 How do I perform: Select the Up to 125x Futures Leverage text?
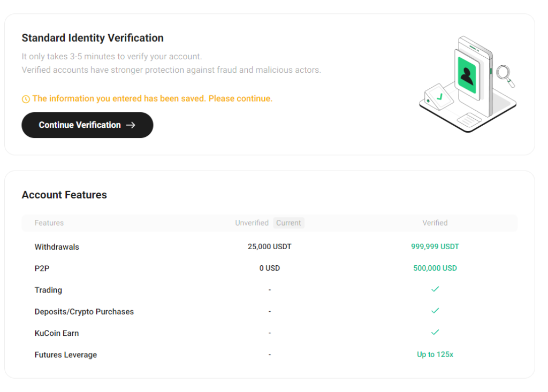(x=435, y=355)
